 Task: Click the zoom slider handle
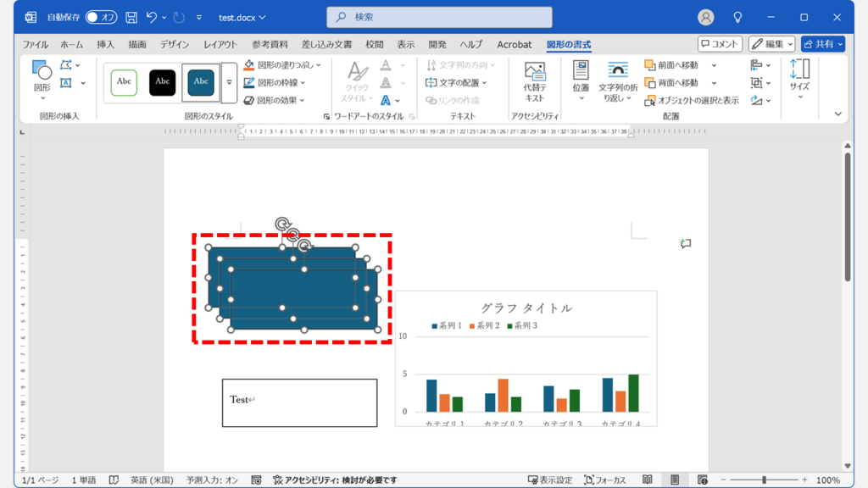point(764,480)
